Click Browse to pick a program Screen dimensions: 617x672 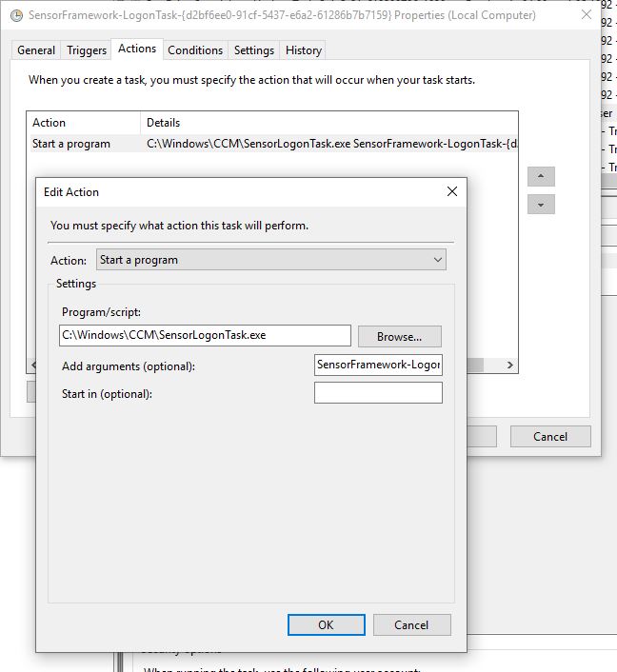(x=399, y=336)
